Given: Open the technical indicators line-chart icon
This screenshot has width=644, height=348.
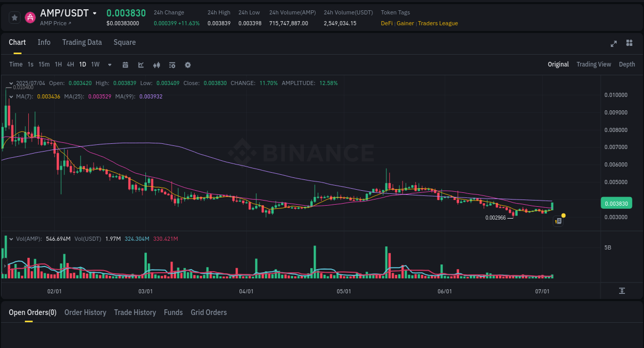Looking at the screenshot, I should coord(141,64).
